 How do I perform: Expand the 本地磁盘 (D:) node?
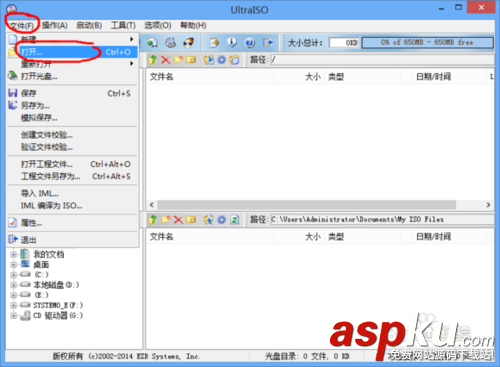click(14, 285)
